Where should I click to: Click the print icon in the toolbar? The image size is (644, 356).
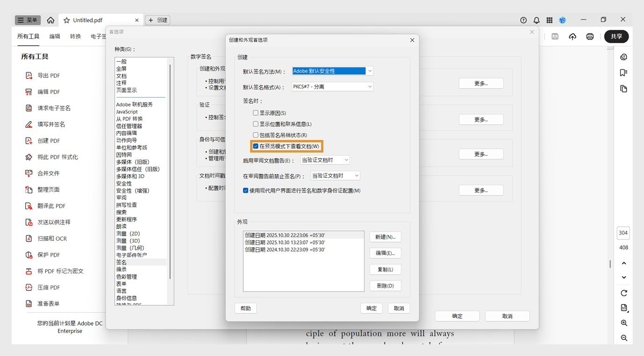click(x=589, y=35)
